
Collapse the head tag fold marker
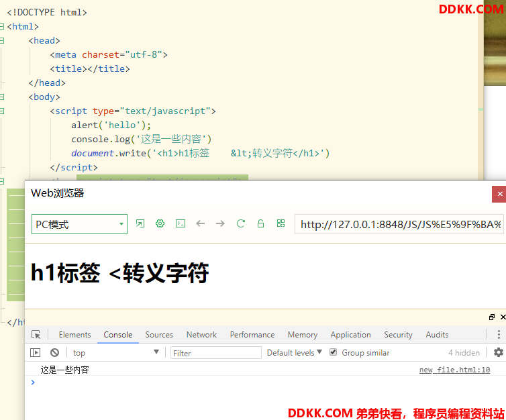(x=2, y=40)
